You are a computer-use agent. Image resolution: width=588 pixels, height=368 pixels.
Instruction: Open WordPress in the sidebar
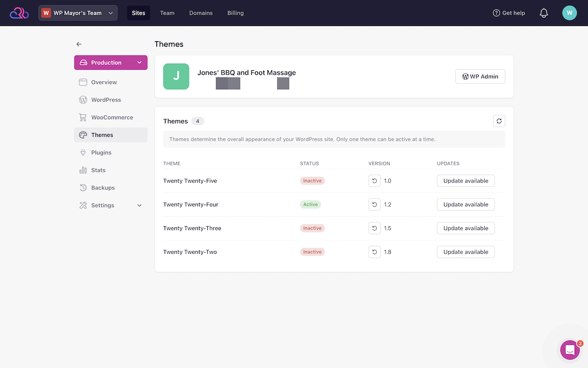point(111,100)
